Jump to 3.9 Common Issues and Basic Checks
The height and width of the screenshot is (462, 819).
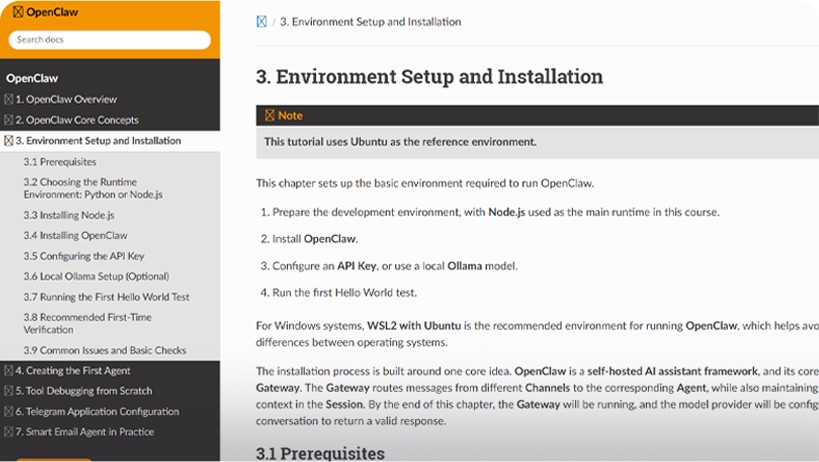(104, 350)
